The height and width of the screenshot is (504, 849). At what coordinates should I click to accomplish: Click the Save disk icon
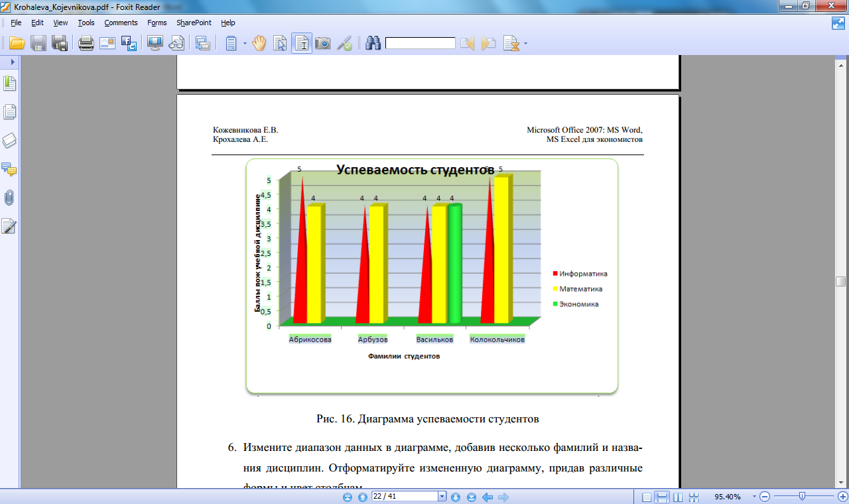point(38,44)
